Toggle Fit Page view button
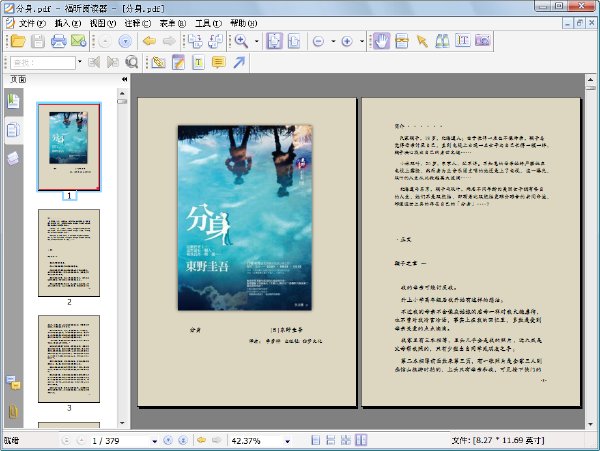600x451 pixels. point(274,41)
